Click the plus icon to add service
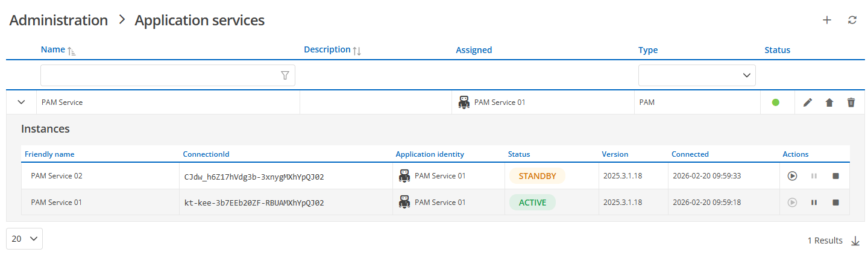The image size is (868, 261). coord(827,20)
